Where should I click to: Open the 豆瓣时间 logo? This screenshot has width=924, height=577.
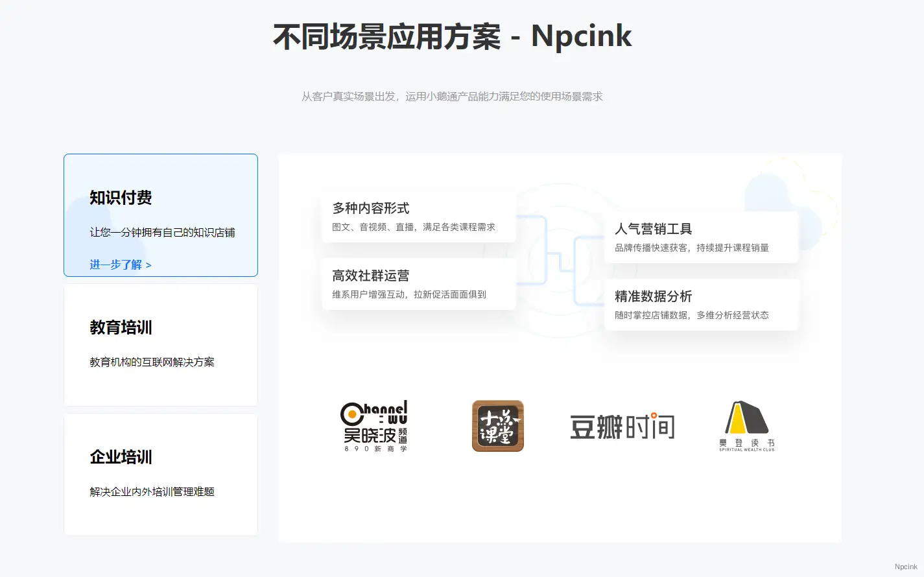click(x=622, y=427)
